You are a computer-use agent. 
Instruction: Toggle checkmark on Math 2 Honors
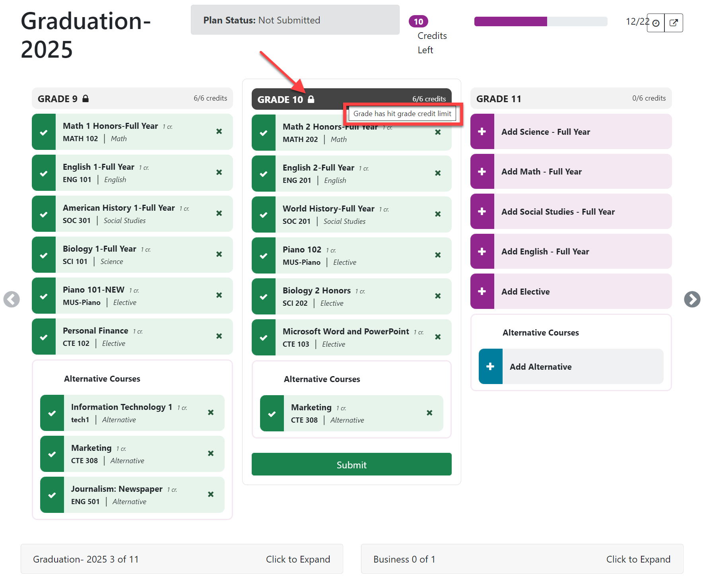click(x=264, y=133)
